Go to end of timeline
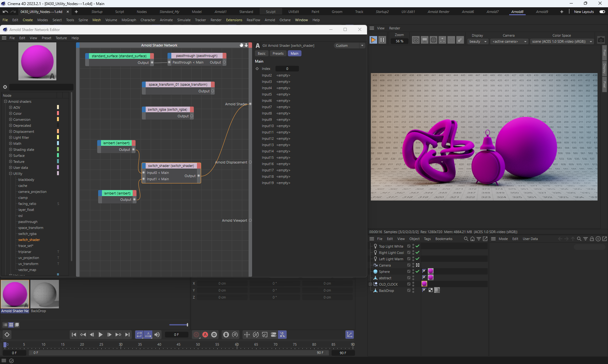This screenshot has height=364, width=608. [x=127, y=335]
